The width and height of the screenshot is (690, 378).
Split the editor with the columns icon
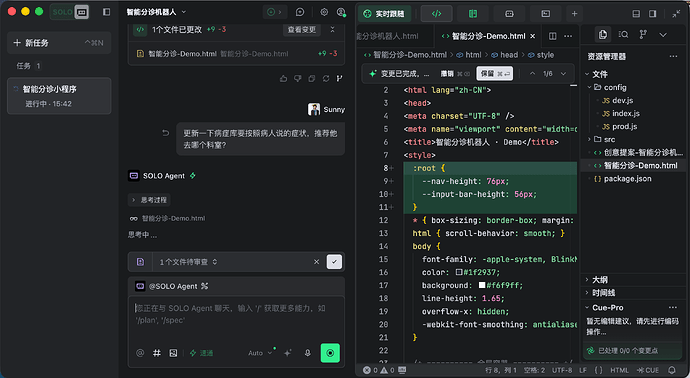click(x=553, y=36)
